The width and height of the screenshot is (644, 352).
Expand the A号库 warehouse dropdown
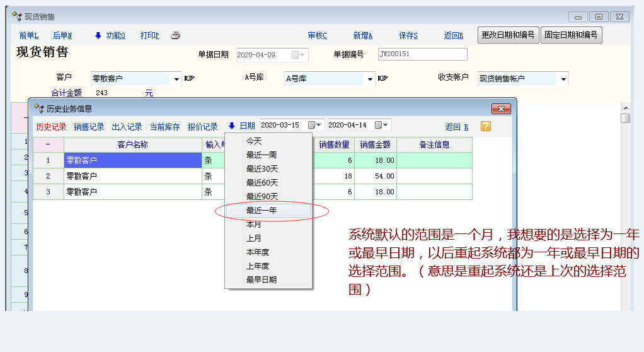point(370,79)
